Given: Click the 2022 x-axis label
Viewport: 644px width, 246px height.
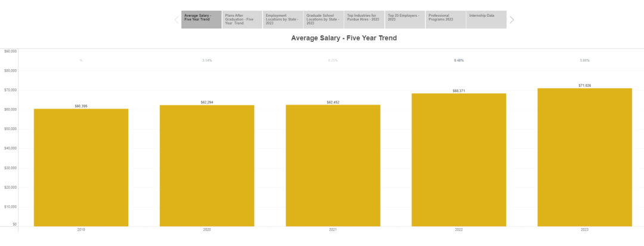Looking at the screenshot, I should [x=459, y=229].
